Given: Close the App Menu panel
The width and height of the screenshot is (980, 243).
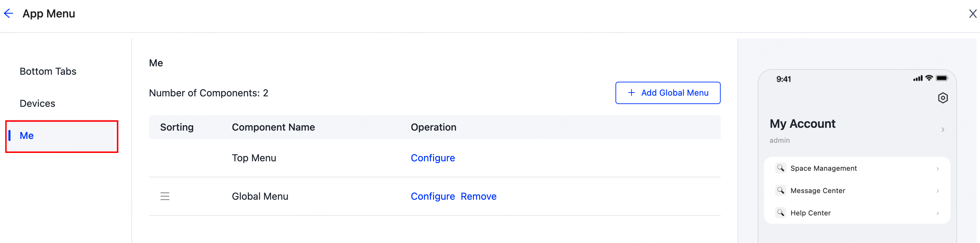Looking at the screenshot, I should point(972,14).
